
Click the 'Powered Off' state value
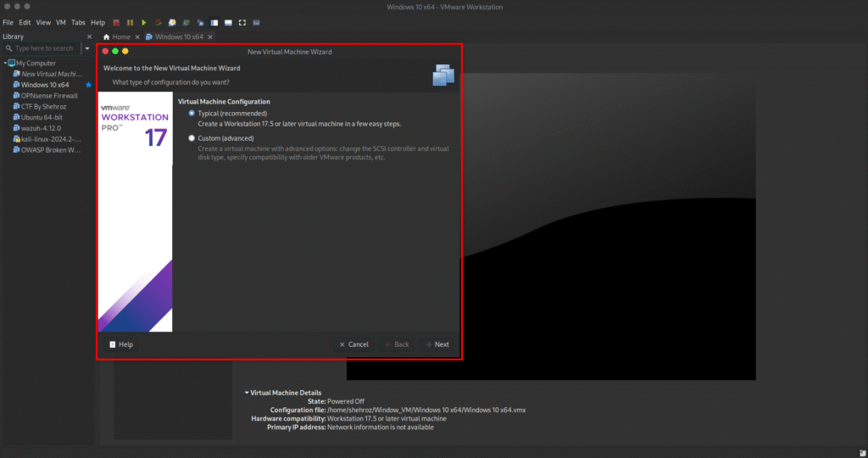346,401
